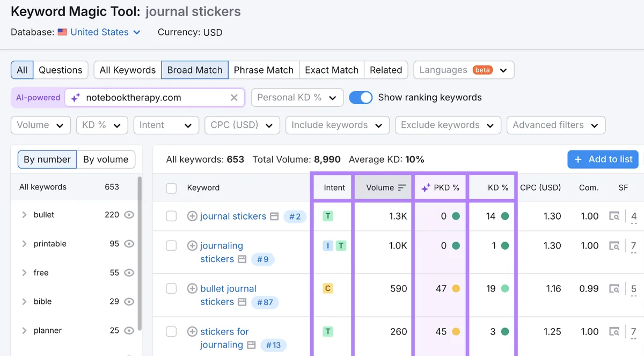The image size is (644, 356).
Task: Click SERP analysis icon in the 590 volume row
Action: point(614,289)
